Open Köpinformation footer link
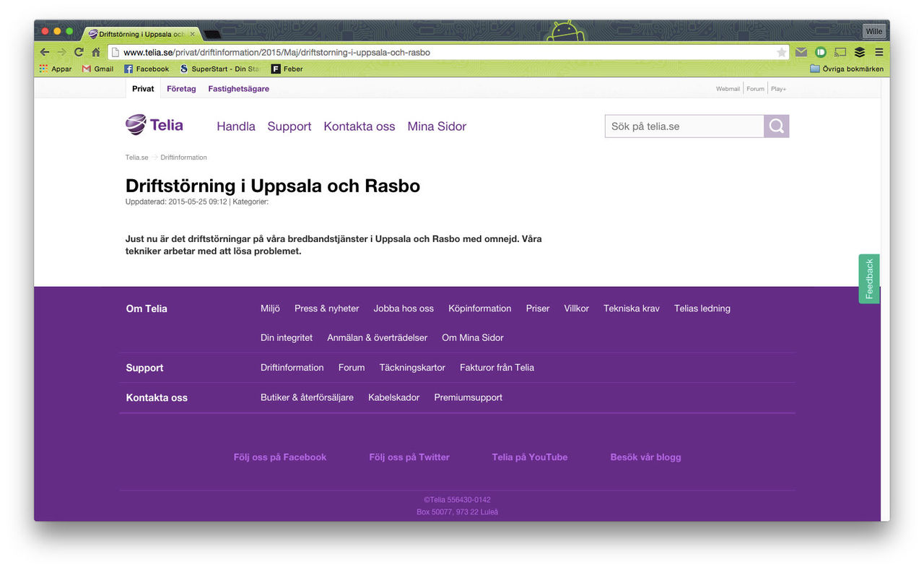Viewport: 924px width, 570px height. coord(479,308)
